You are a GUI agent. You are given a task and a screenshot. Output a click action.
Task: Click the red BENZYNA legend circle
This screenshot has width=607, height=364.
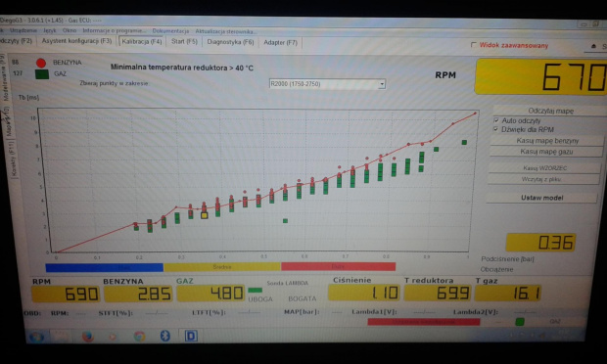(41, 63)
